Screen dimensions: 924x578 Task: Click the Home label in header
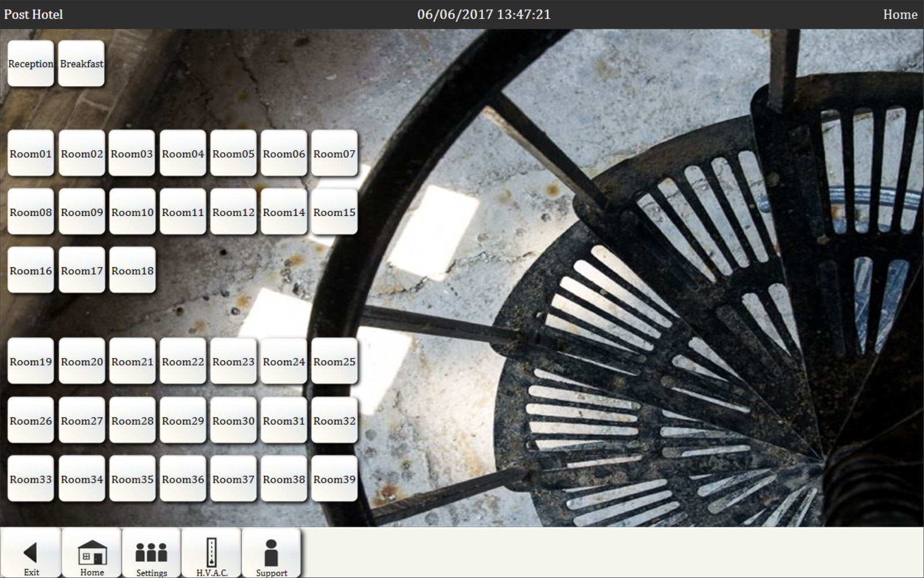(x=900, y=14)
